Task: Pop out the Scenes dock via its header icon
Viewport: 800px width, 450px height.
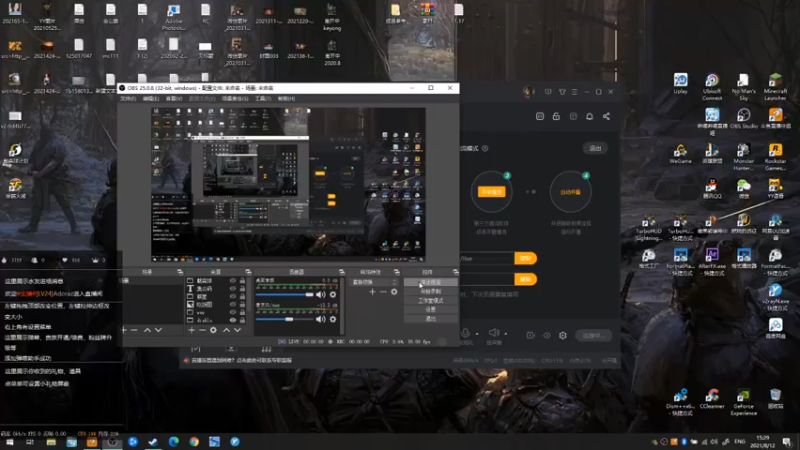Action: pos(180,272)
